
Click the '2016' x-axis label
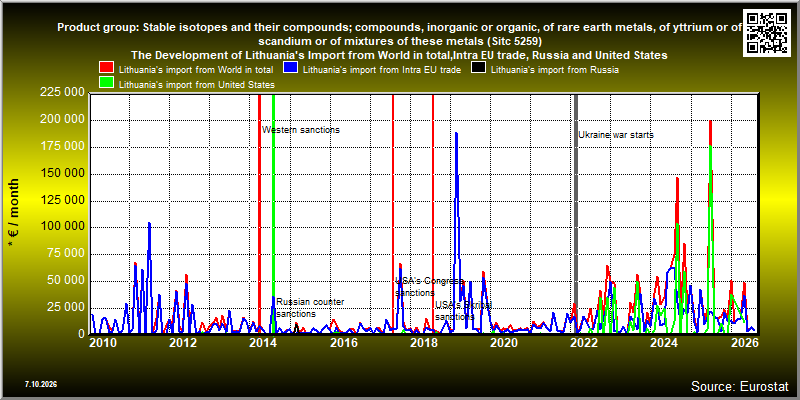(x=343, y=342)
